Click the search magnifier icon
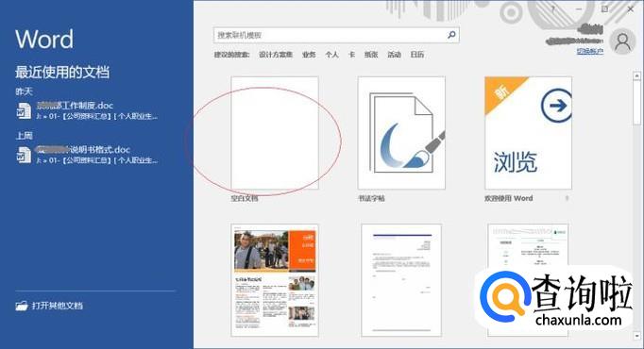Viewport: 644px width, 349px height. [x=451, y=35]
